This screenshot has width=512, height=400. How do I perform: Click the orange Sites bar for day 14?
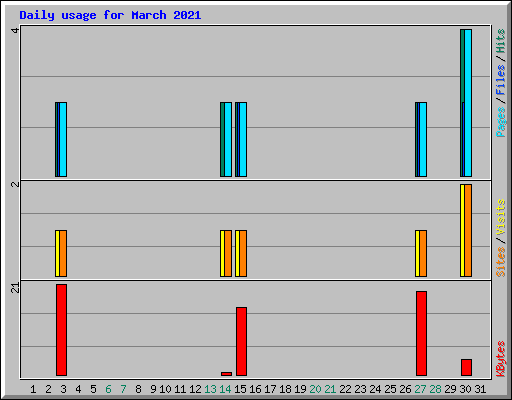click(228, 253)
